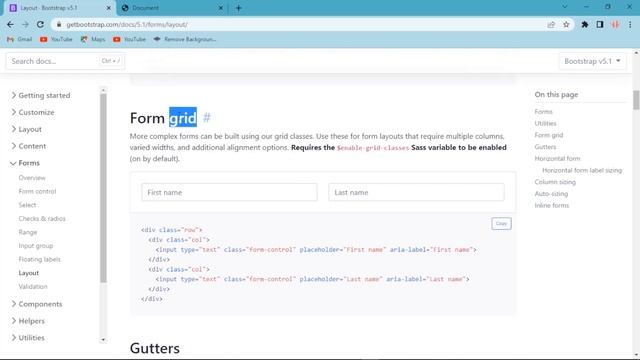The image size is (640, 360).
Task: Open the second YouTube bookmark
Action: tap(129, 39)
